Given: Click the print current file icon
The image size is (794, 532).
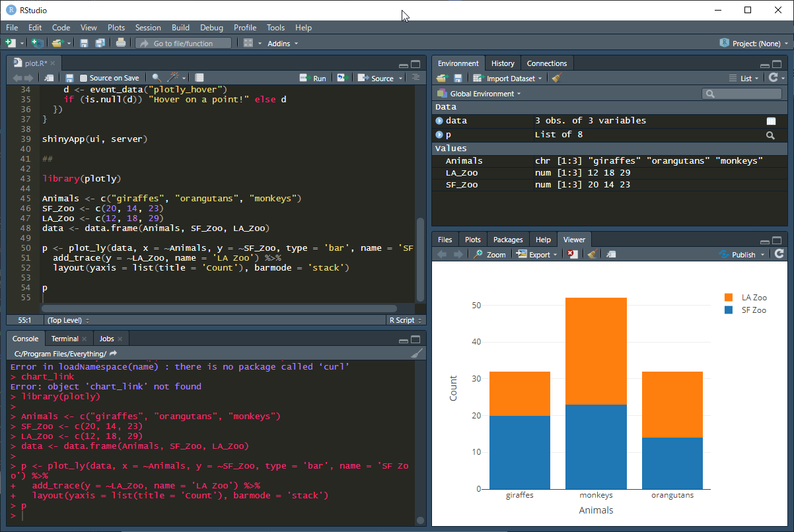Looking at the screenshot, I should [120, 44].
